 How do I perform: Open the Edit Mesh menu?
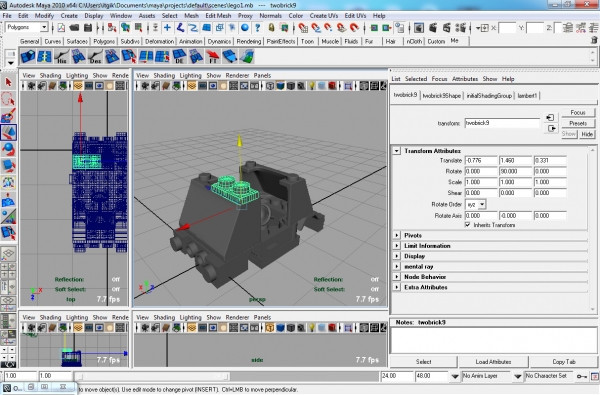click(218, 16)
